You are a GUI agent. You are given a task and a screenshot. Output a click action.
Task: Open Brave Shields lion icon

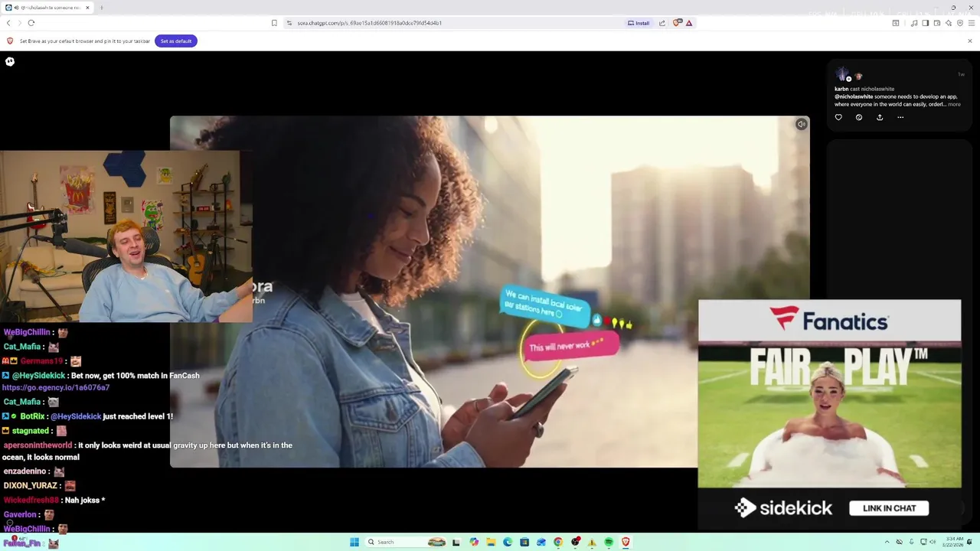(677, 23)
